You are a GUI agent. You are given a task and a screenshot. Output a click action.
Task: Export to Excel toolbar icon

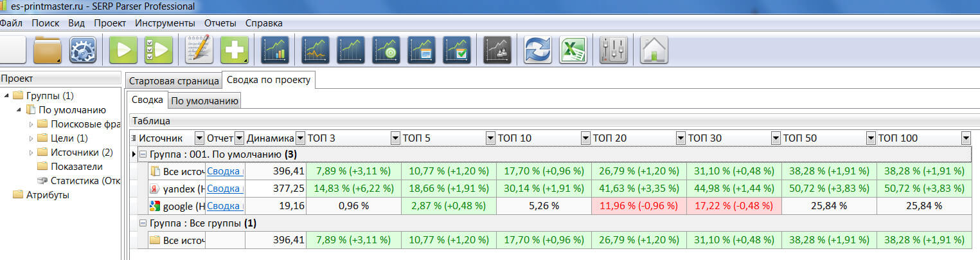pos(573,50)
